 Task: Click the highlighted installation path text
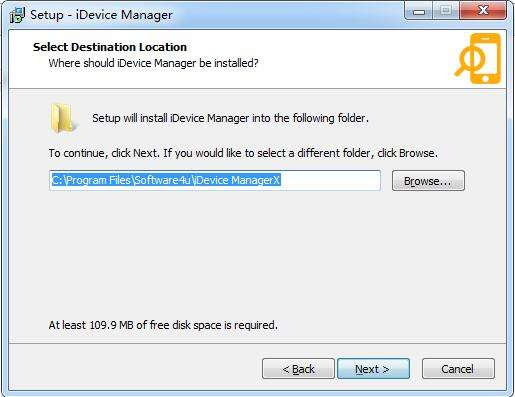click(166, 180)
